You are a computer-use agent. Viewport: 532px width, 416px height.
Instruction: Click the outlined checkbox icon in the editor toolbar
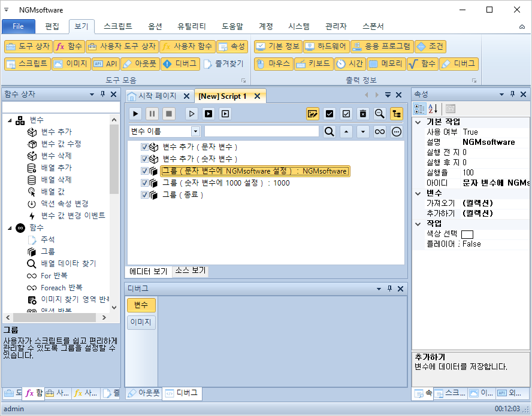346,114
